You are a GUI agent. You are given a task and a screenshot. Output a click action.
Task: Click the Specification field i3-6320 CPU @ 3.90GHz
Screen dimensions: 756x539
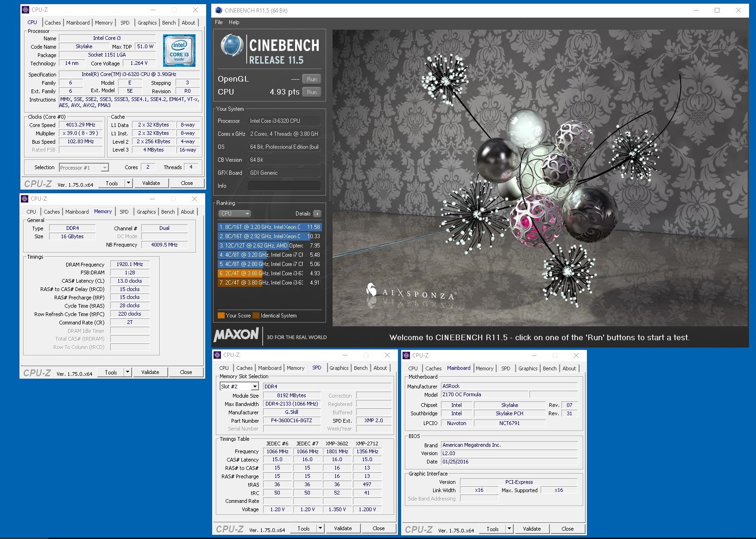(129, 74)
